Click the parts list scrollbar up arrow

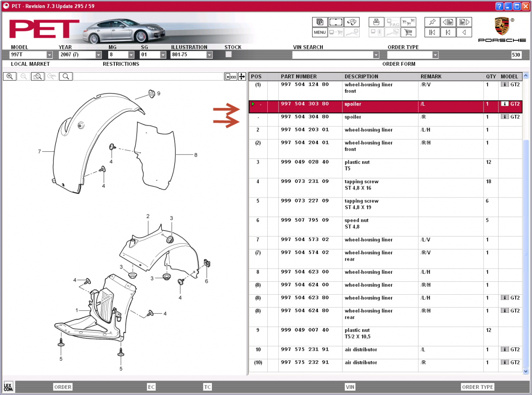pyautogui.click(x=526, y=76)
